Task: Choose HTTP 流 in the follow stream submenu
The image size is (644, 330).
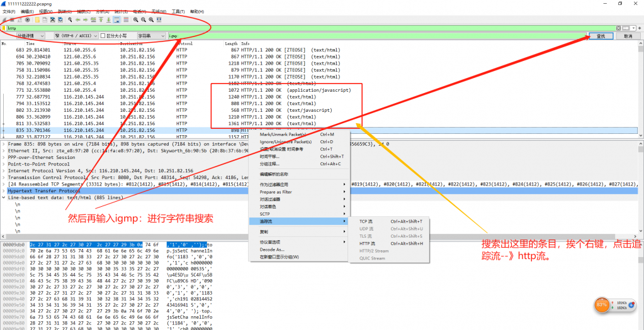Action: coord(367,243)
